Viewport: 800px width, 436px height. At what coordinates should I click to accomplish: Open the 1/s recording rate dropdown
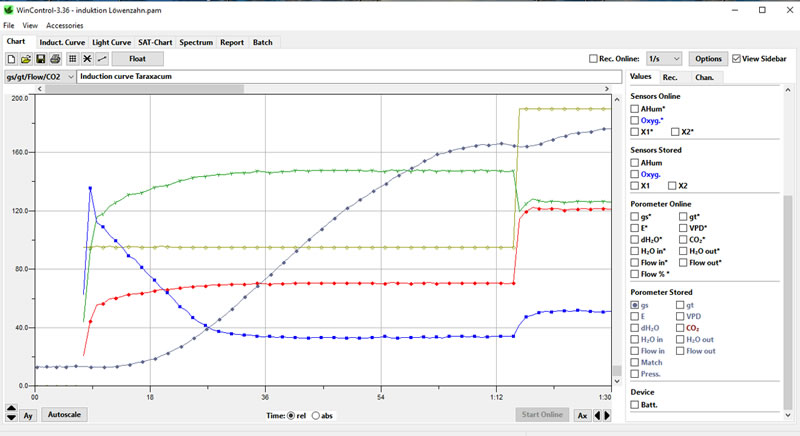[664, 59]
